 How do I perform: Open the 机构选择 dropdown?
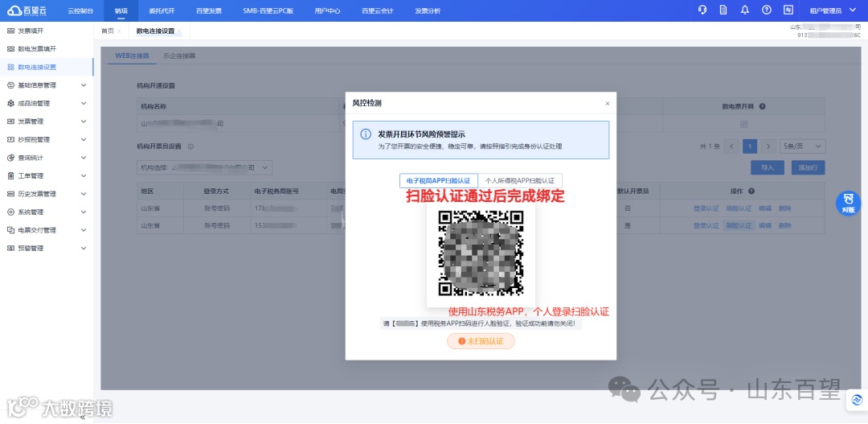pos(204,167)
